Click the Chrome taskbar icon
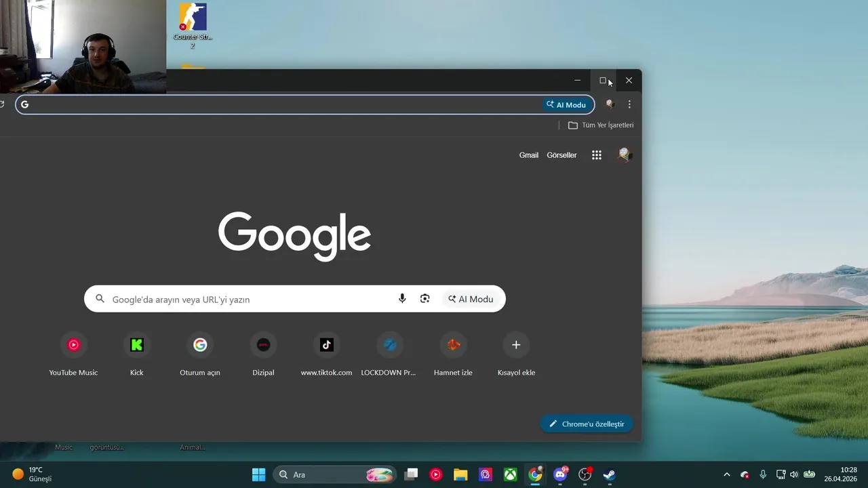 pyautogui.click(x=536, y=474)
